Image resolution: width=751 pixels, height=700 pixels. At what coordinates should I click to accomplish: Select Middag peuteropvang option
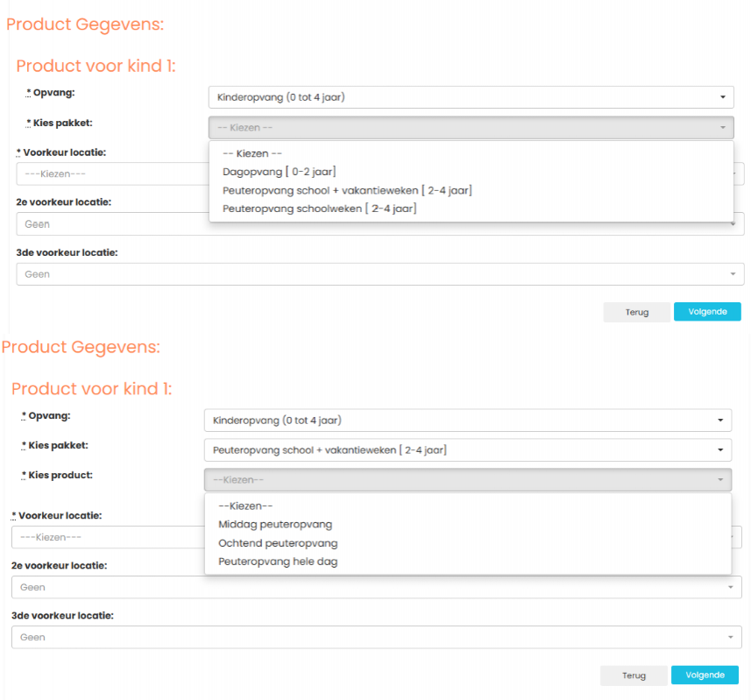tap(275, 524)
